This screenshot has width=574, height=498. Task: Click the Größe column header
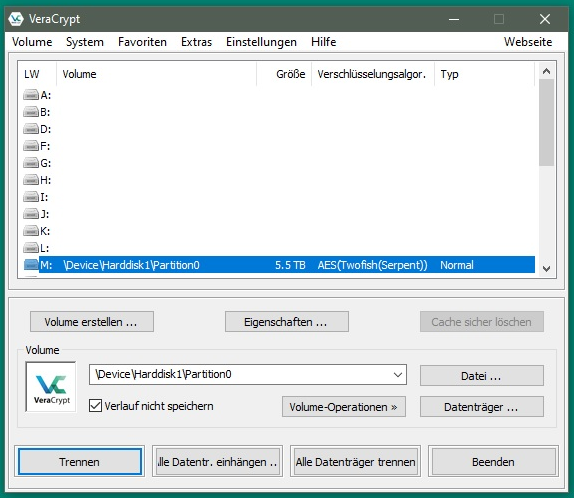[284, 74]
